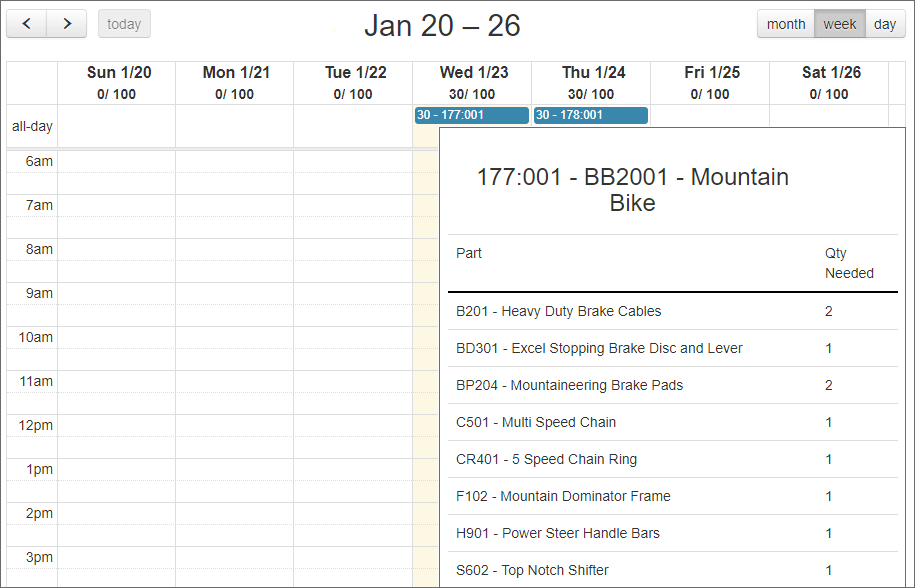Click the Sun 1/20 column header
915x588 pixels.
pos(118,82)
